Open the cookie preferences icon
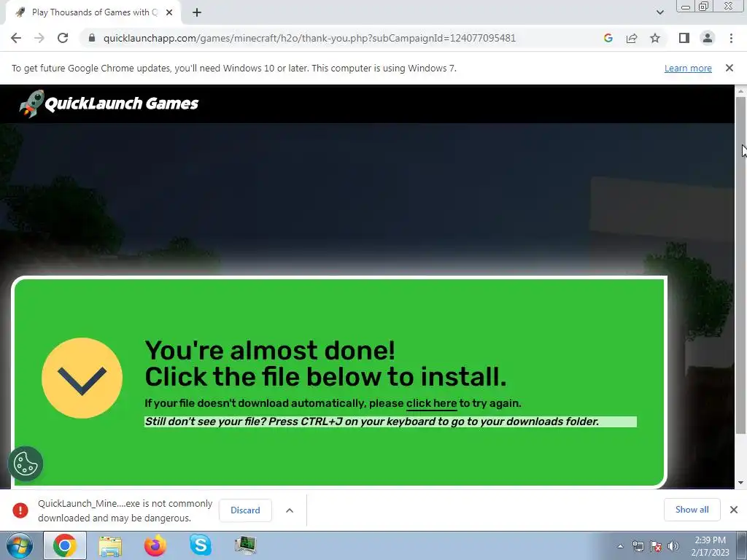This screenshot has height=560, width=747. pyautogui.click(x=26, y=464)
